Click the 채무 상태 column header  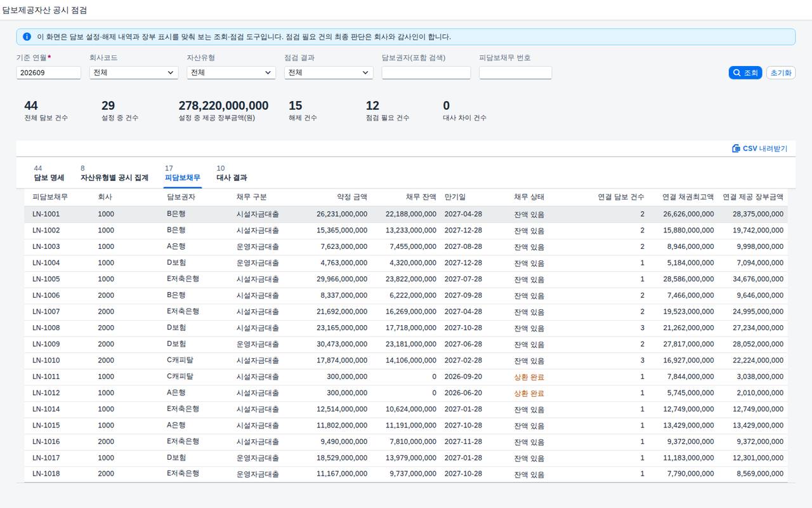point(529,197)
